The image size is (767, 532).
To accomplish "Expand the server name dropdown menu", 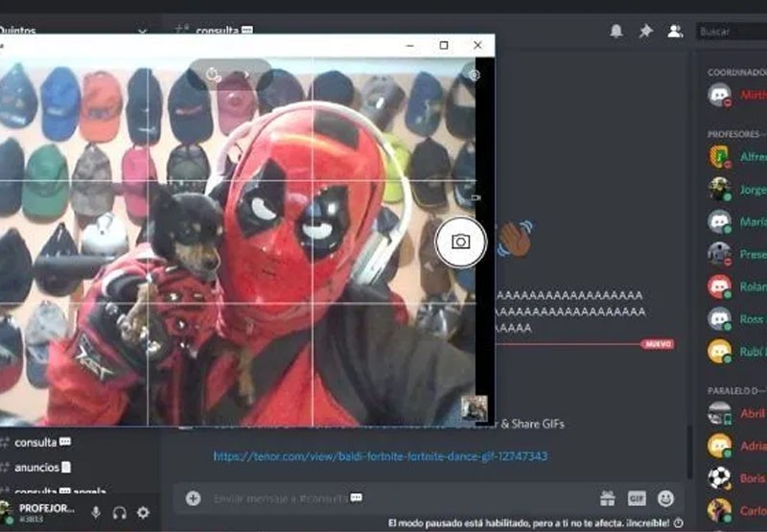I will (142, 31).
